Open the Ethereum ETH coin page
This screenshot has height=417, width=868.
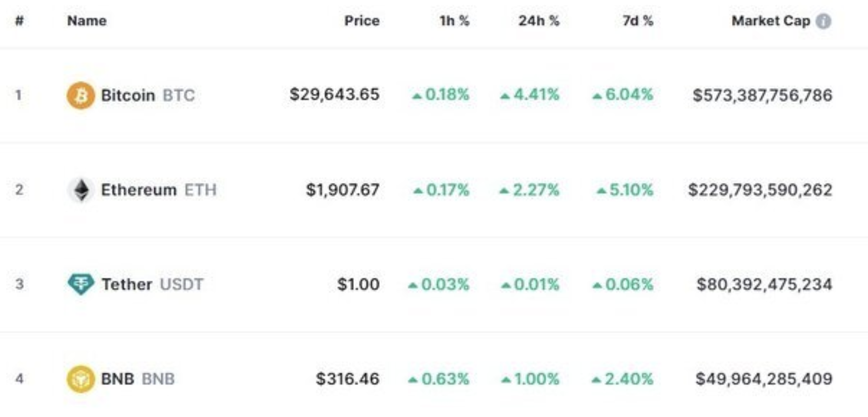158,190
